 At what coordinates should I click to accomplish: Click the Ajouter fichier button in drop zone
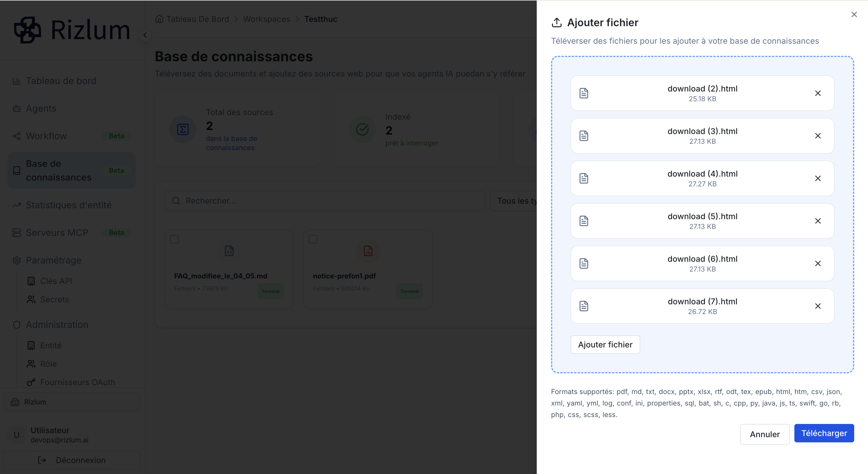(605, 345)
